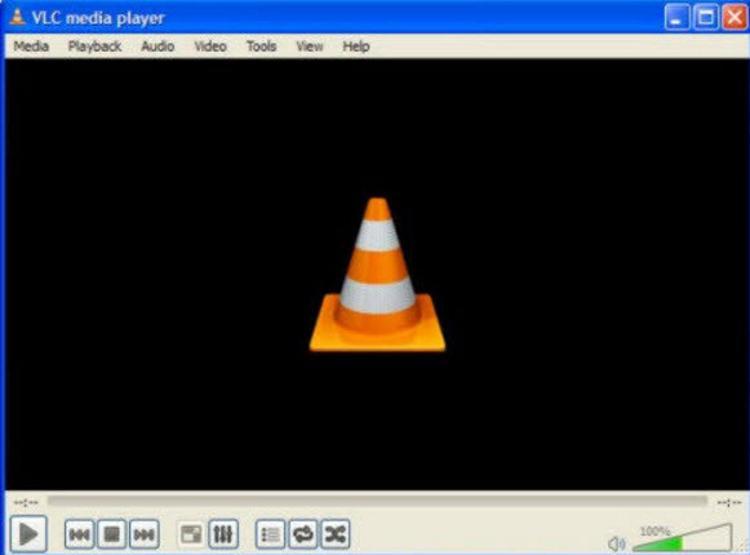Image resolution: width=750 pixels, height=555 pixels.
Task: Skip to previous media track
Action: coord(80,535)
